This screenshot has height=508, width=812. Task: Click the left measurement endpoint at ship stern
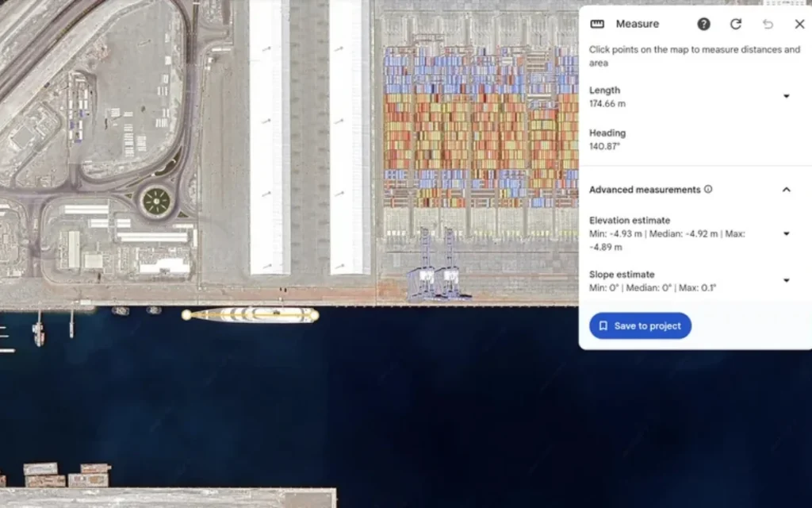pyautogui.click(x=186, y=315)
